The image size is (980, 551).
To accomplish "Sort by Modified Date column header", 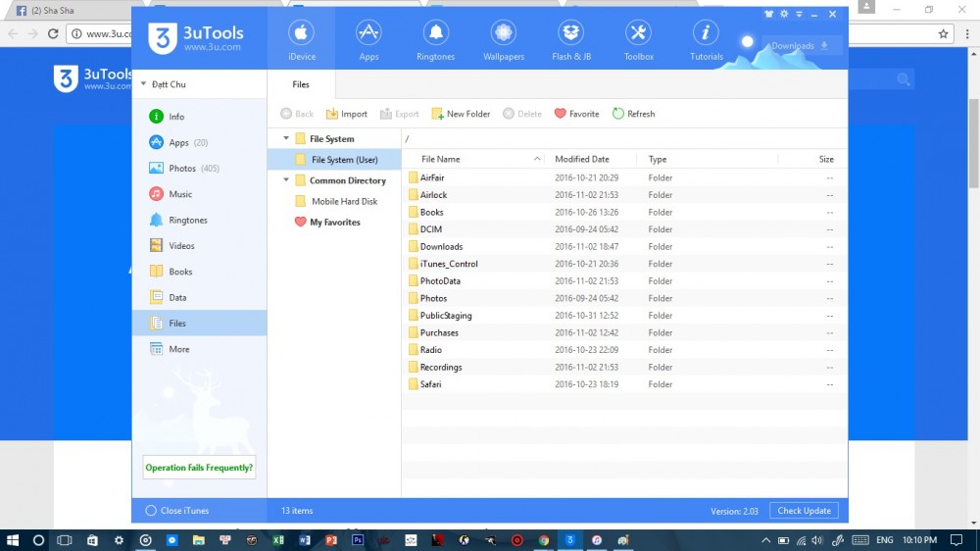I will tap(591, 159).
